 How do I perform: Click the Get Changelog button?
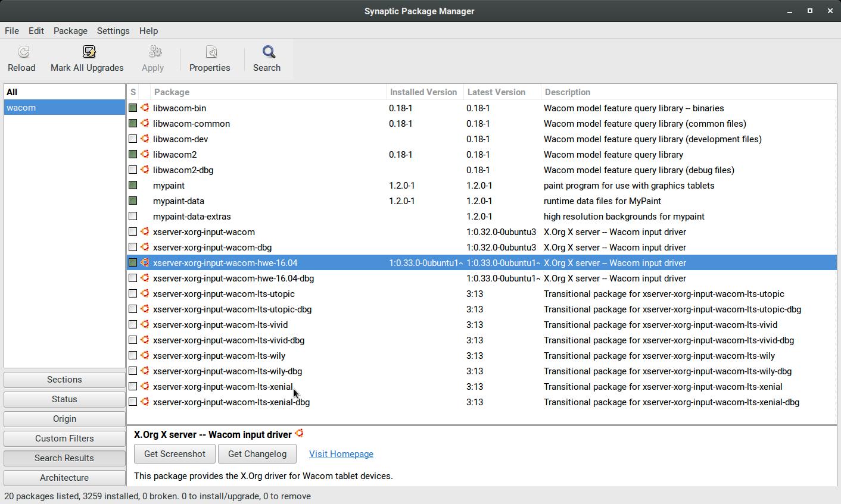[257, 454]
